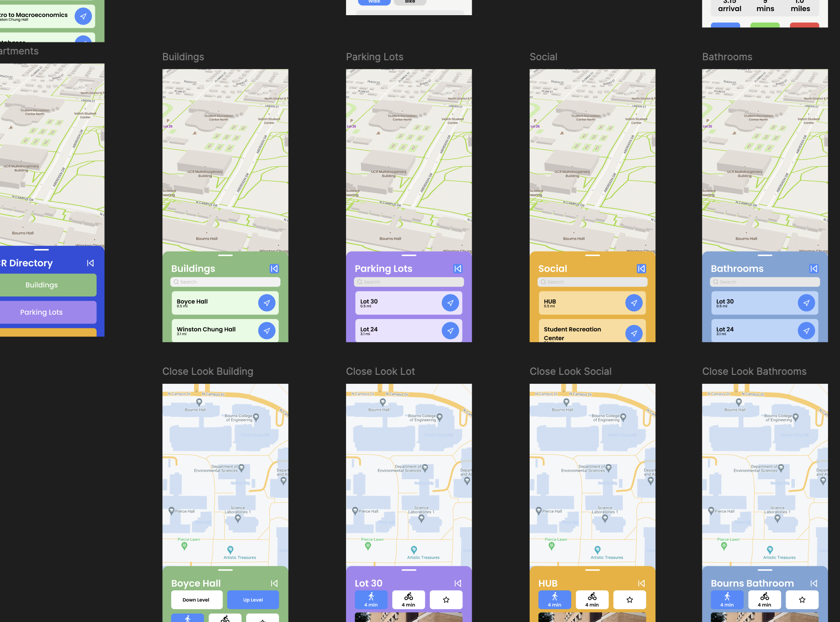Select the Close Look Social frame label
The height and width of the screenshot is (622, 840).
point(571,371)
